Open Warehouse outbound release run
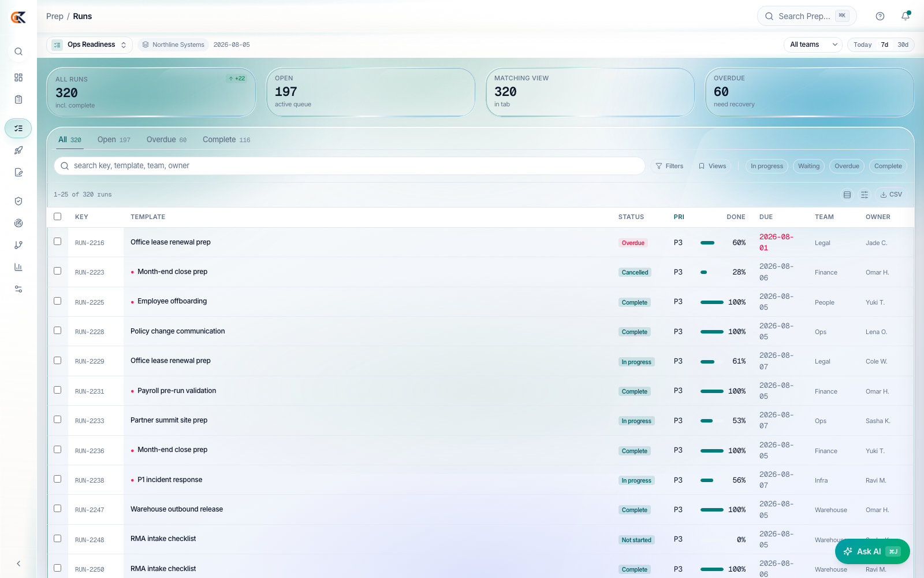Image resolution: width=924 pixels, height=578 pixels. coord(177,509)
